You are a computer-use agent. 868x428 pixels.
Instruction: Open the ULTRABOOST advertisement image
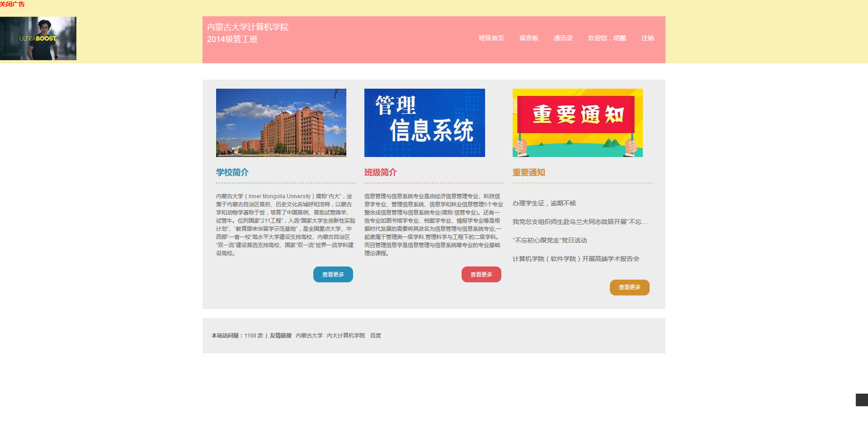pyautogui.click(x=38, y=38)
